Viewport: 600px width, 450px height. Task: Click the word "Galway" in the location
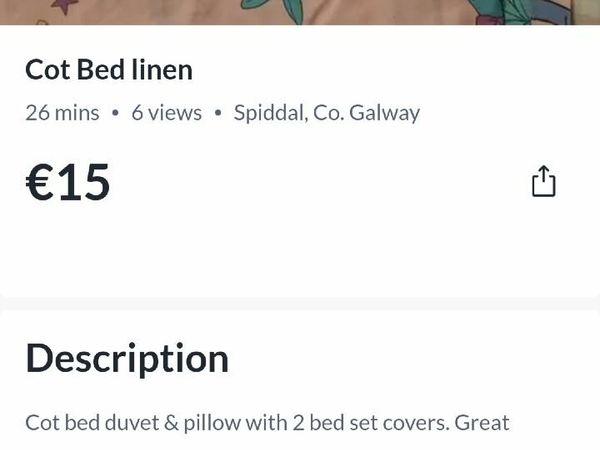[x=385, y=113]
